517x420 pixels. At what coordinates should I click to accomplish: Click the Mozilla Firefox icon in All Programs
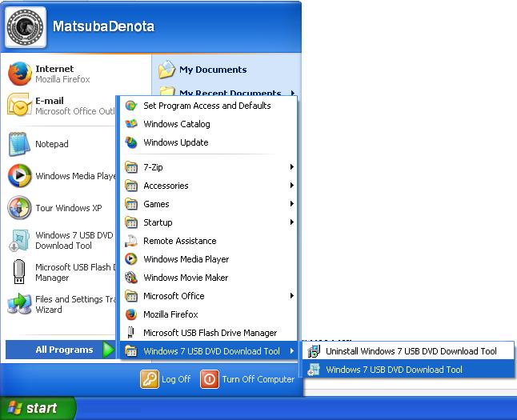[131, 314]
